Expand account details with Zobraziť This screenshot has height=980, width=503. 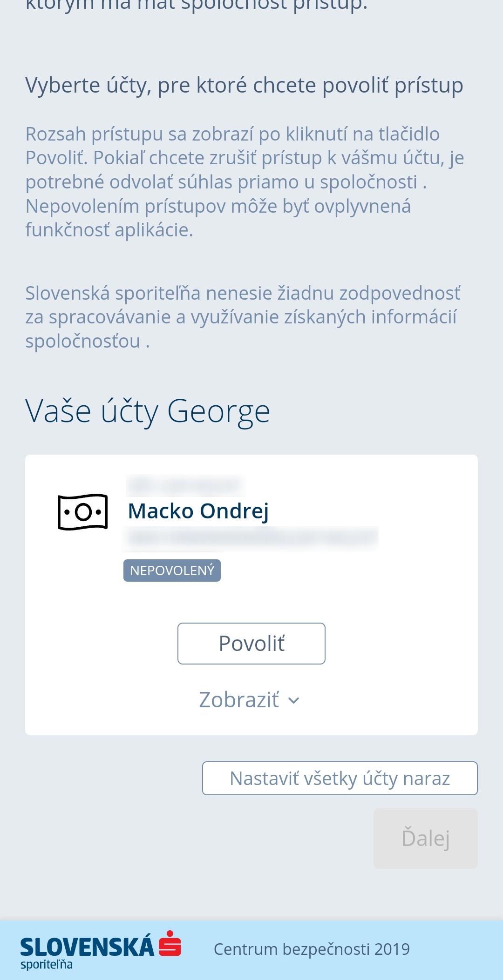click(239, 700)
